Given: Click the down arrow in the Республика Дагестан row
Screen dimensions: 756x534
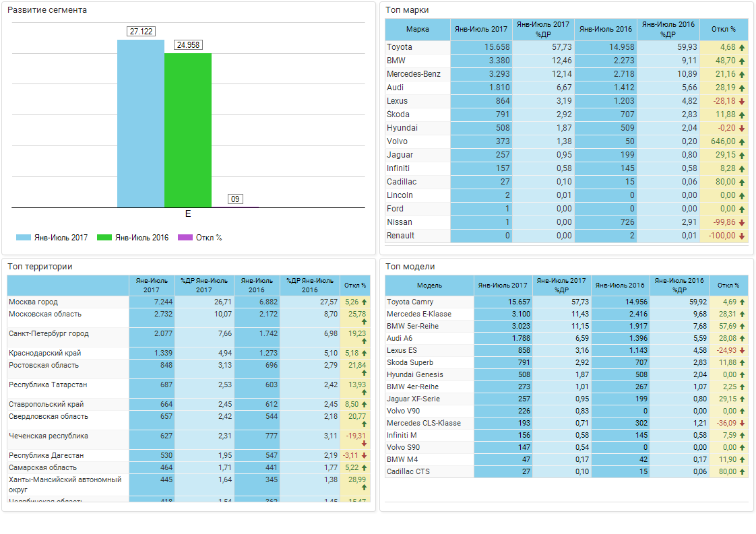Looking at the screenshot, I should pyautogui.click(x=364, y=455).
